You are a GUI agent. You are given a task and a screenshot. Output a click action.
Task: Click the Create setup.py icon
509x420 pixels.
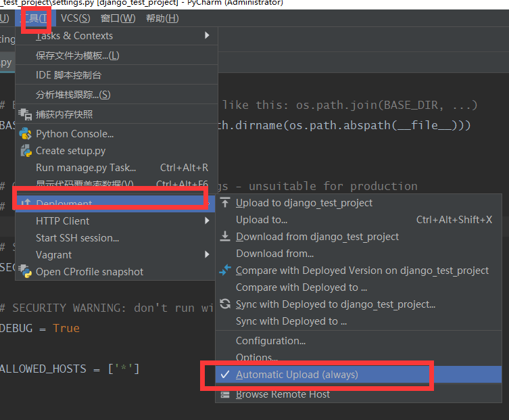(x=26, y=151)
